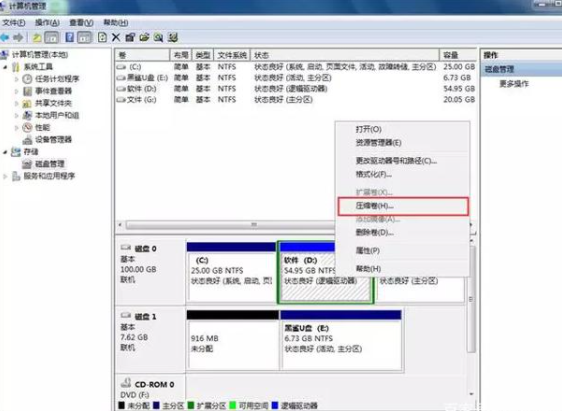This screenshot has width=562, height=411.
Task: Click the blue Help icon in toolbar
Action: coord(70,37)
